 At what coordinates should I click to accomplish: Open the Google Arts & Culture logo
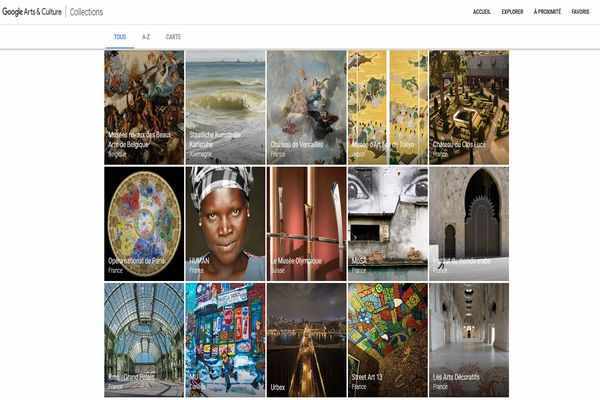click(x=32, y=11)
